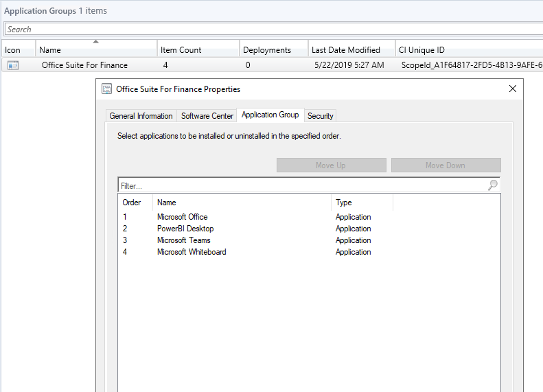Image resolution: width=543 pixels, height=392 pixels.
Task: Click the Move Up button
Action: click(332, 165)
